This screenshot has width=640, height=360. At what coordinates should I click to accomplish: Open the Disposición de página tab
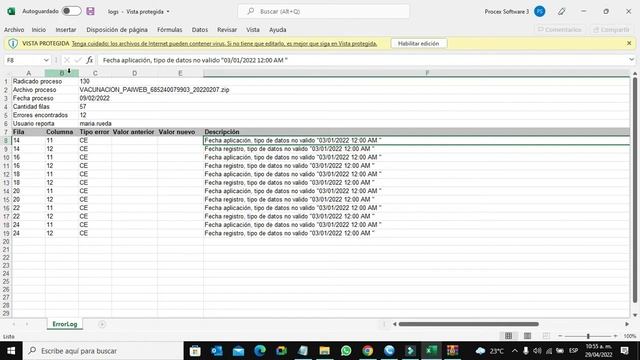coord(117,30)
